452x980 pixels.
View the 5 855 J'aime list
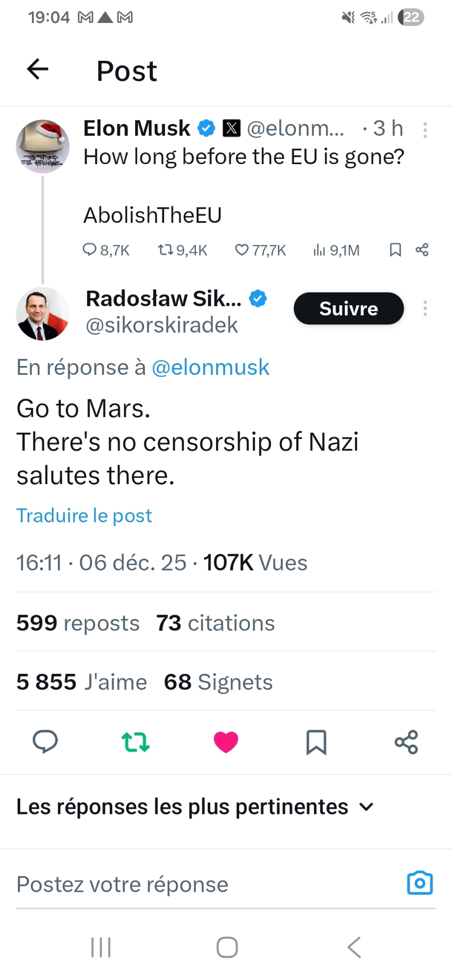[81, 682]
